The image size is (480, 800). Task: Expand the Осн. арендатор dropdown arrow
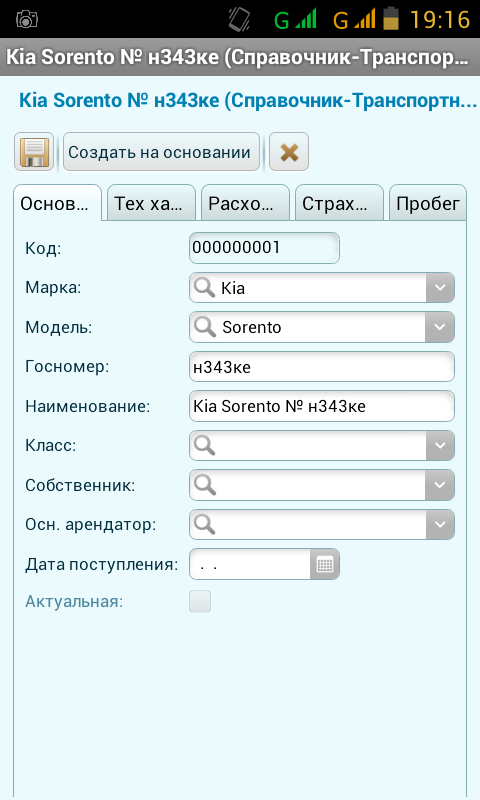(440, 524)
